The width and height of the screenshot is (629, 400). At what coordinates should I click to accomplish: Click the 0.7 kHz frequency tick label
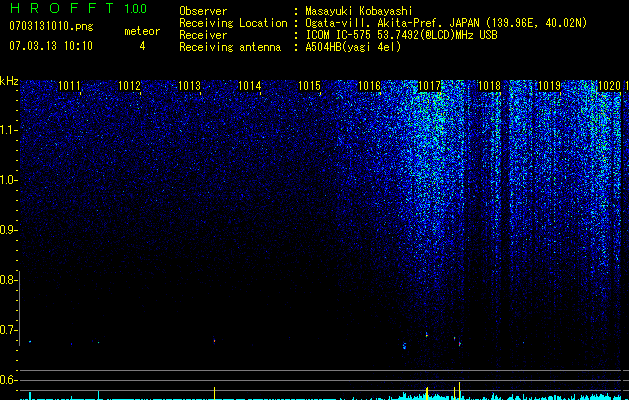[7, 330]
